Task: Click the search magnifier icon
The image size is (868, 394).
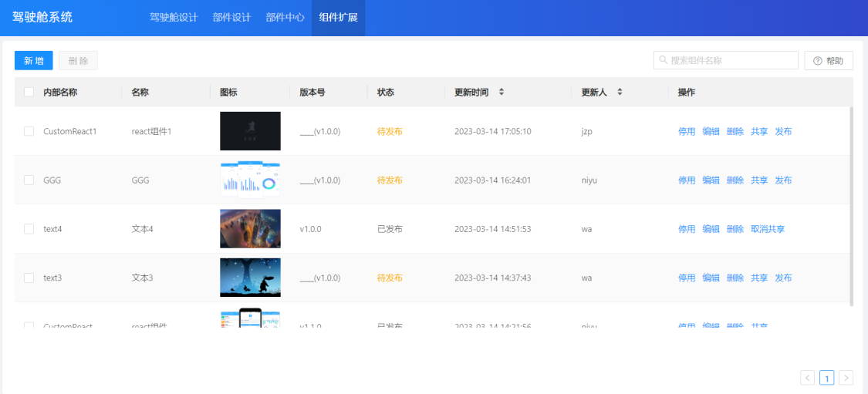Action: (663, 61)
